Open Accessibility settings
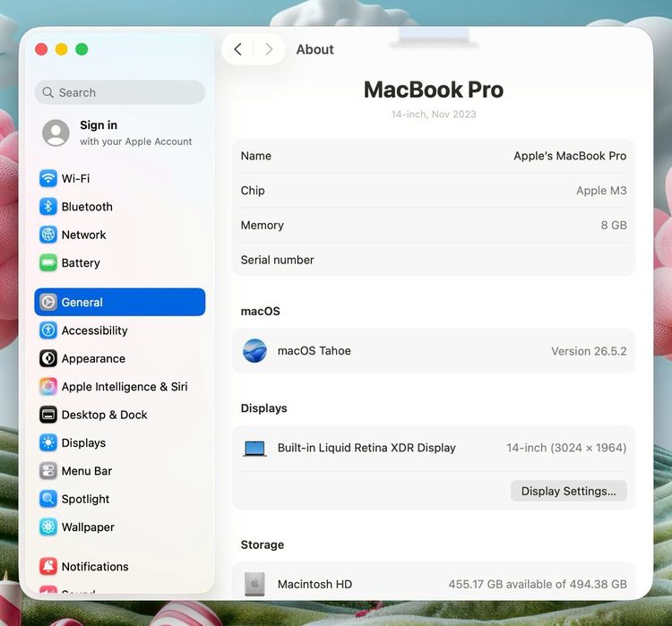Screen dimensions: 672x626 (x=119, y=330)
